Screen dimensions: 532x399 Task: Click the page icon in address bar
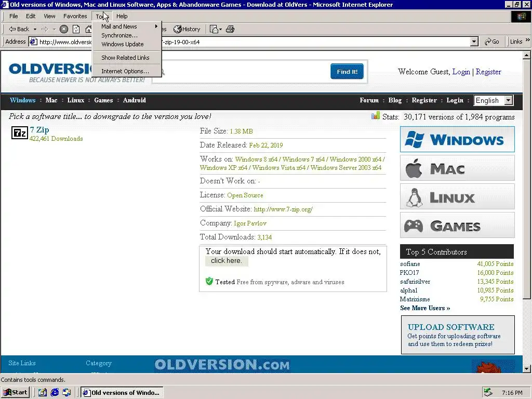[33, 42]
